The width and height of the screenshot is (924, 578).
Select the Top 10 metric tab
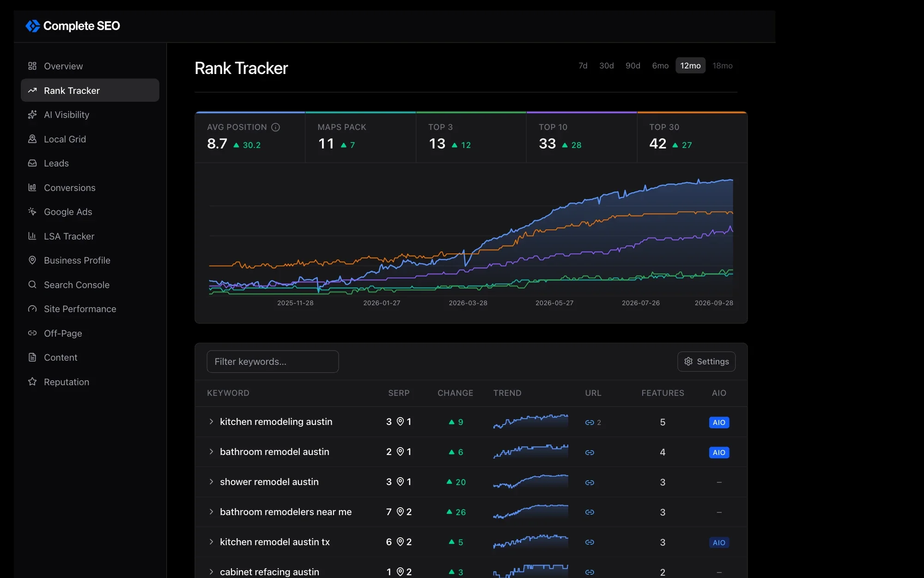click(x=582, y=137)
